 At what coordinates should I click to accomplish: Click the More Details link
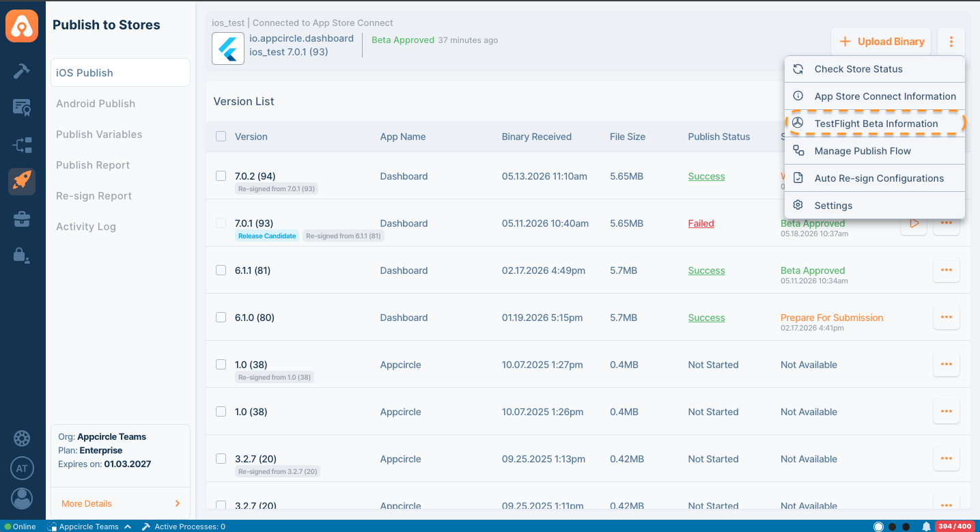point(87,503)
